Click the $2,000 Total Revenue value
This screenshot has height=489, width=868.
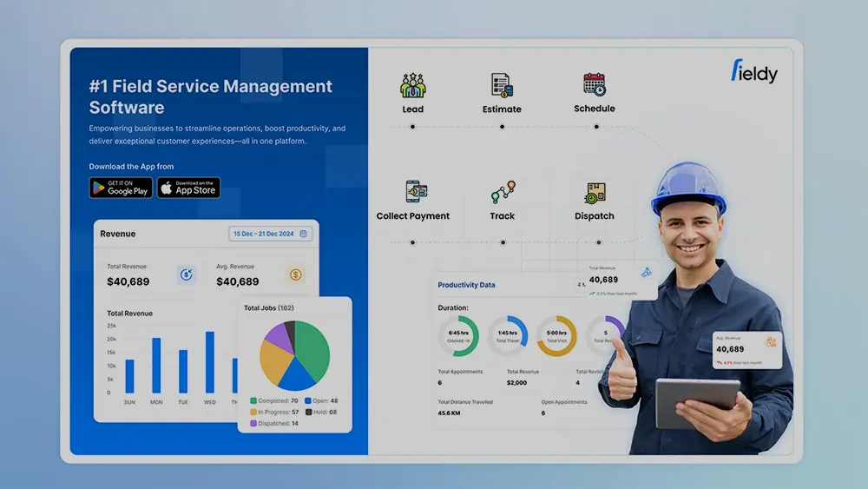pyautogui.click(x=516, y=383)
